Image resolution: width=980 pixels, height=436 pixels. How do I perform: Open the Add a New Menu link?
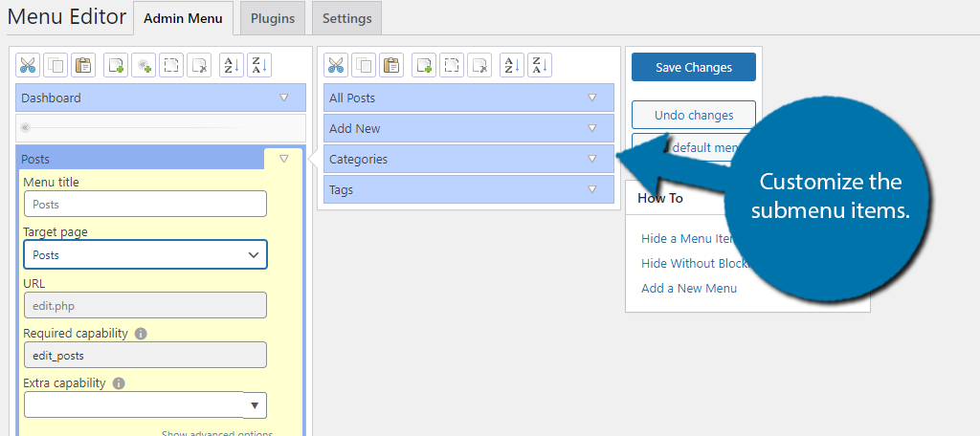pos(689,288)
